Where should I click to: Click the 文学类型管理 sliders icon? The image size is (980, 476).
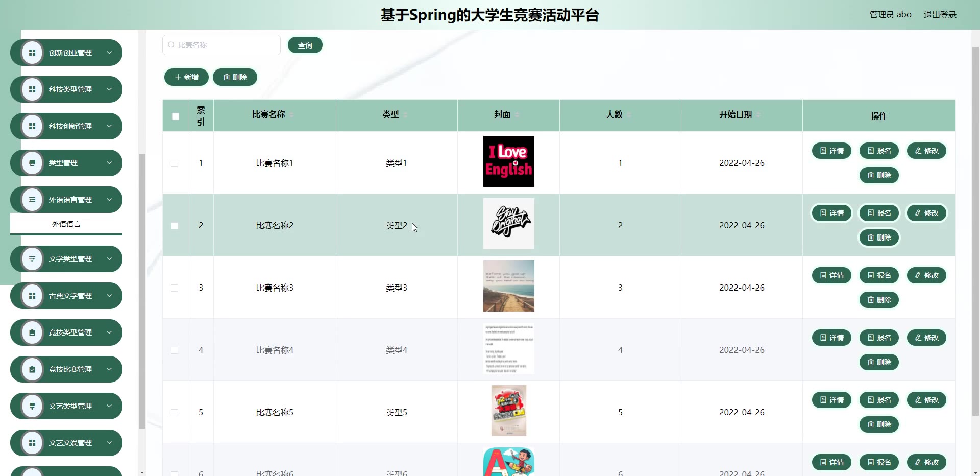[x=32, y=259]
